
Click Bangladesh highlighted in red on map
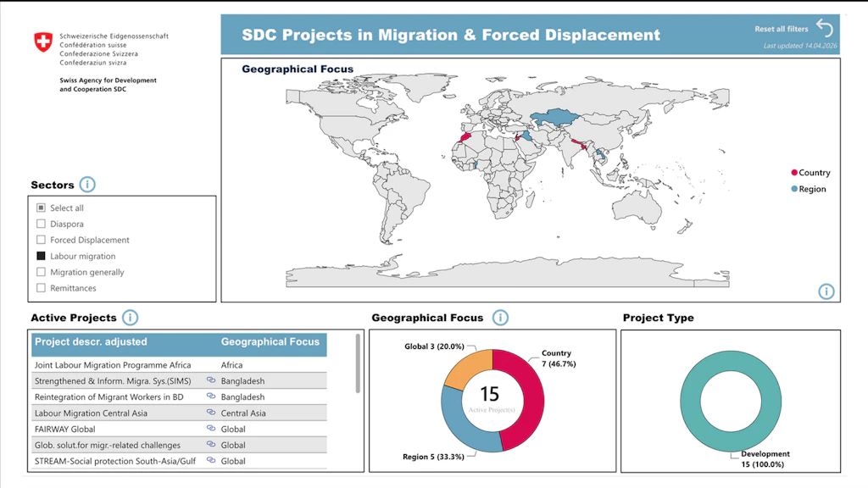click(x=582, y=147)
